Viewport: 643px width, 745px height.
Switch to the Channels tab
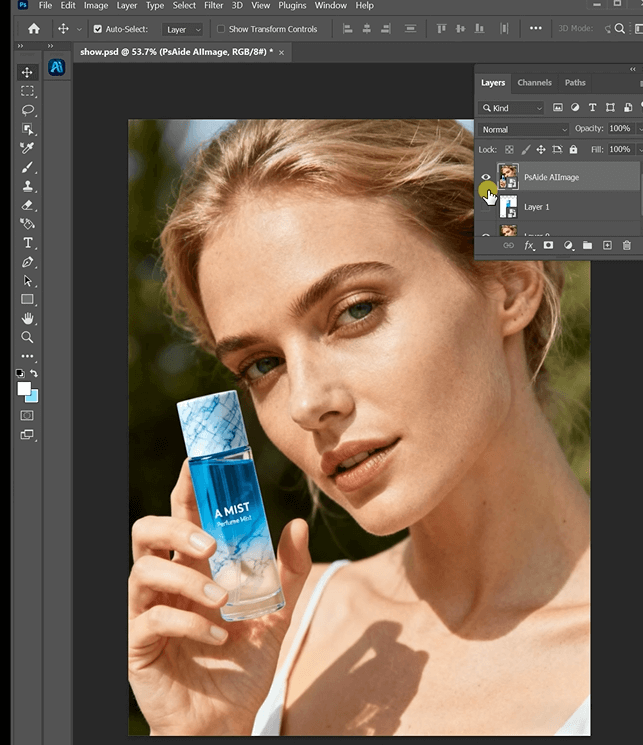534,83
